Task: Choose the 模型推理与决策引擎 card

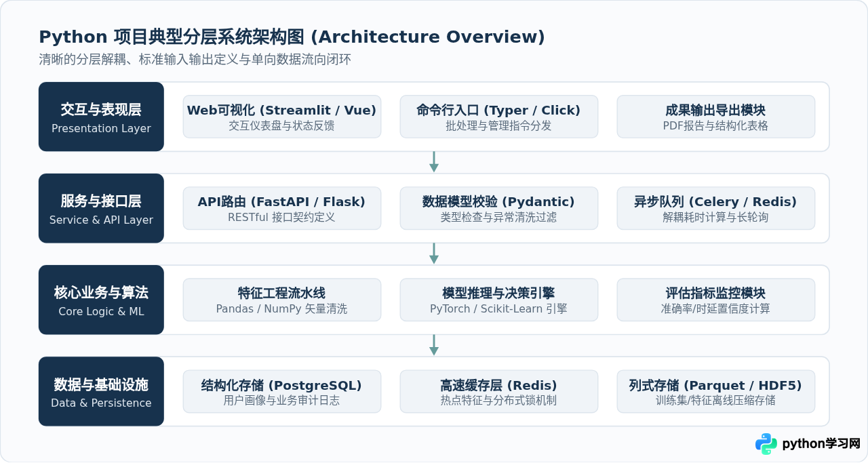Action: (x=499, y=300)
